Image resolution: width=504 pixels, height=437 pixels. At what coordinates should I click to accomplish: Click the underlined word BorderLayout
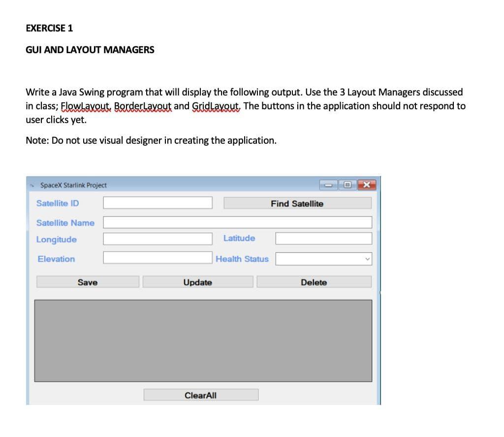(143, 106)
